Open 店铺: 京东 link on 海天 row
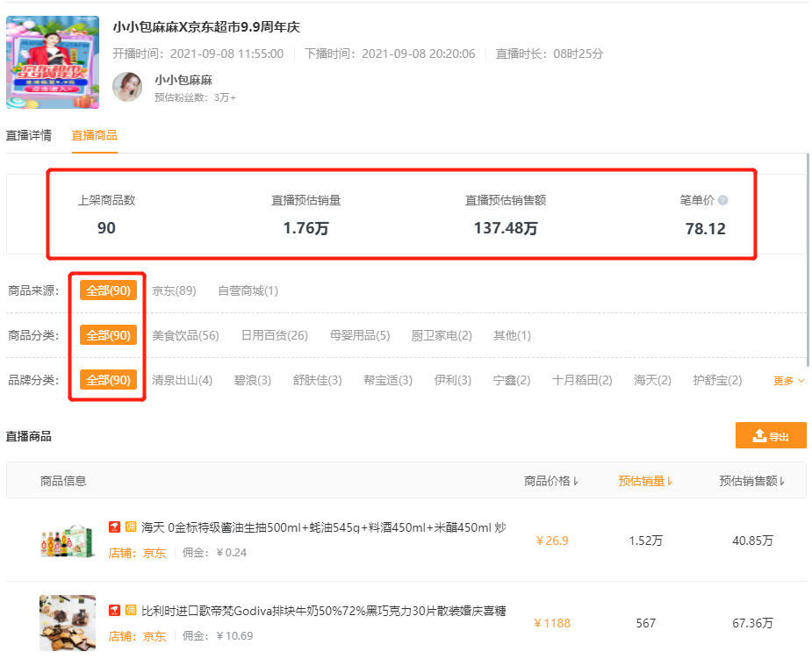This screenshot has width=812, height=659. 137,553
